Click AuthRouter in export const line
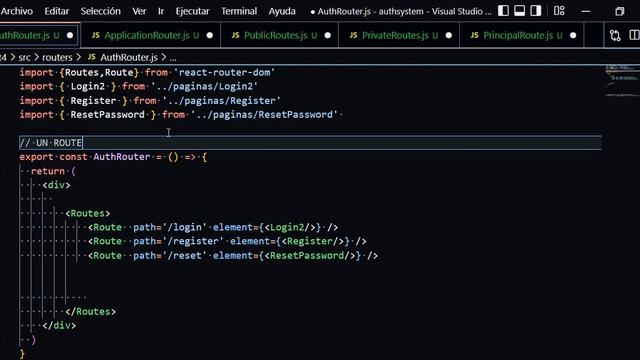Image resolution: width=640 pixels, height=360 pixels. point(122,157)
